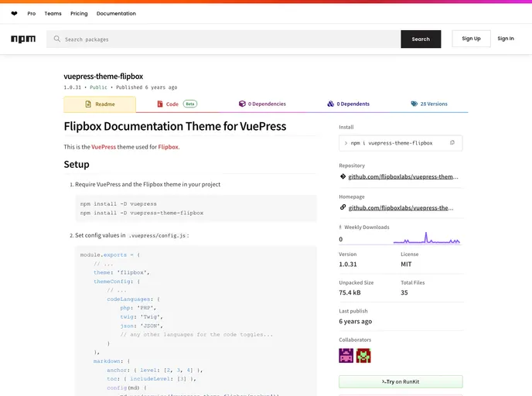Click the package title vuepress-theme-flipbox
Image resolution: width=532 pixels, height=396 pixels.
click(x=104, y=77)
